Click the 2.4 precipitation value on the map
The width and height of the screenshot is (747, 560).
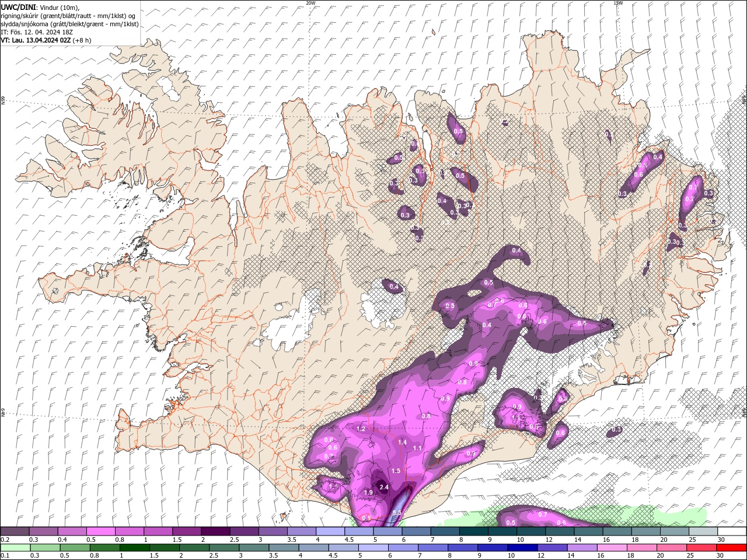383,487
